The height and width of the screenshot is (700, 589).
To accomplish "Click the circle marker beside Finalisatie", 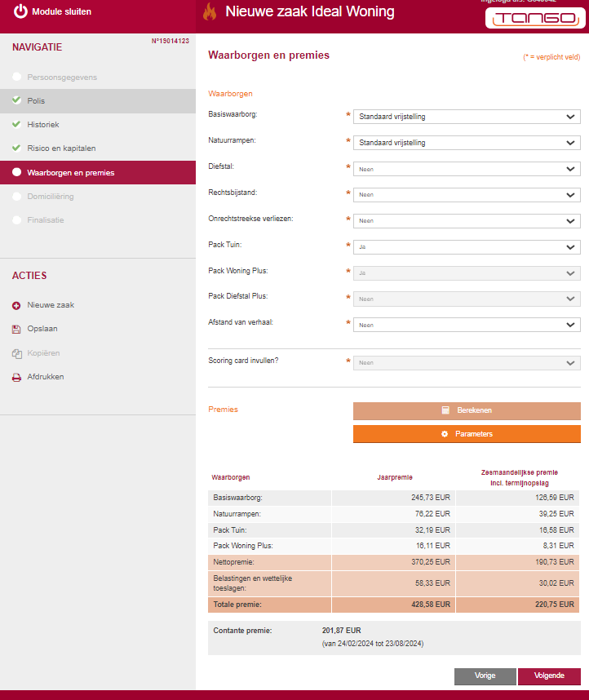I will 17,219.
